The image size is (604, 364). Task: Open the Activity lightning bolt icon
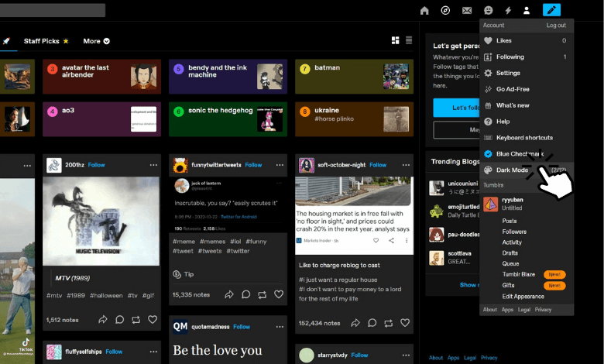tap(508, 10)
